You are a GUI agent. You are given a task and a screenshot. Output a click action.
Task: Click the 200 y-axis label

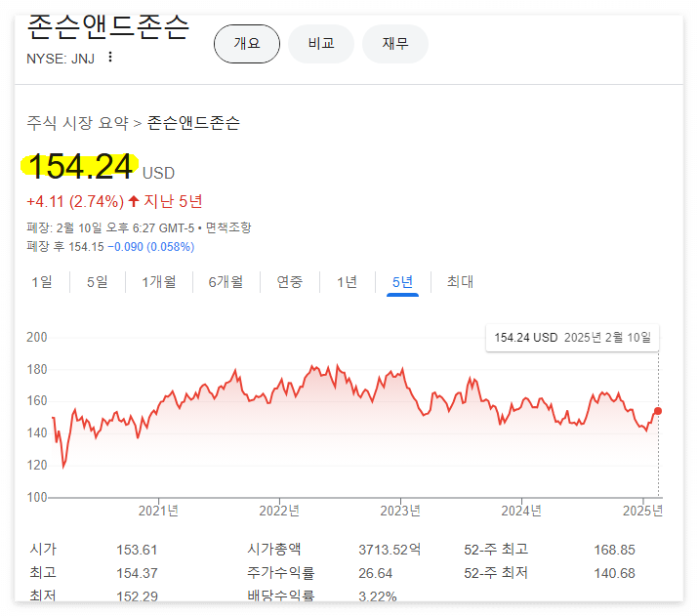coord(36,338)
